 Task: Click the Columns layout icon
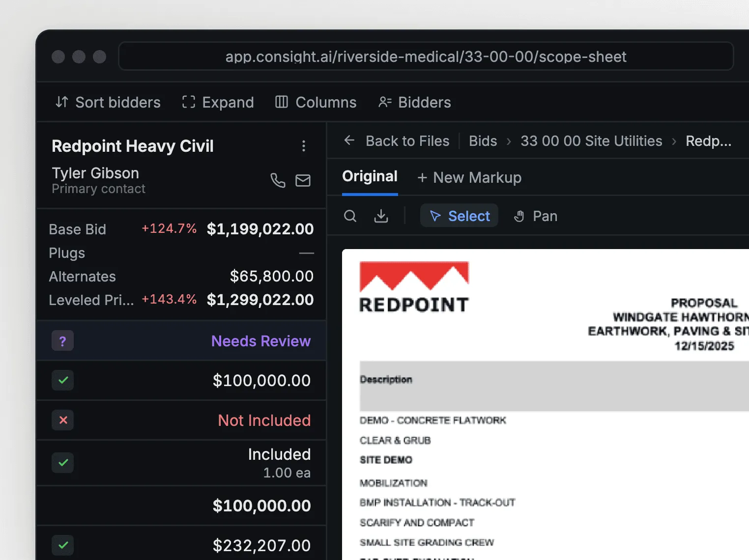(x=282, y=102)
